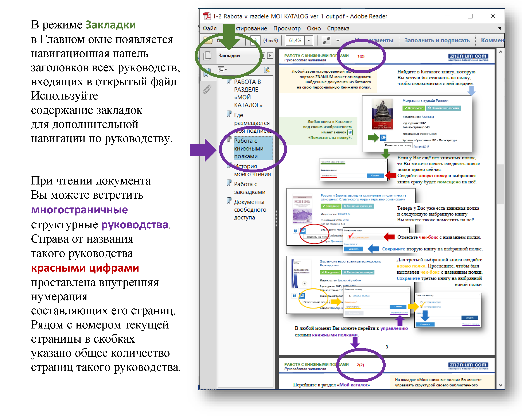The height and width of the screenshot is (420, 522).
Task: Select bookmark Документы свободного доступа
Action: pyautogui.click(x=250, y=210)
